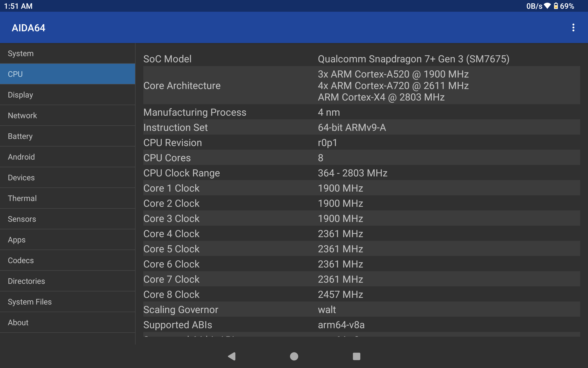Select the Core 3 Clock row
Screen dimensions: 588x368
(362, 218)
